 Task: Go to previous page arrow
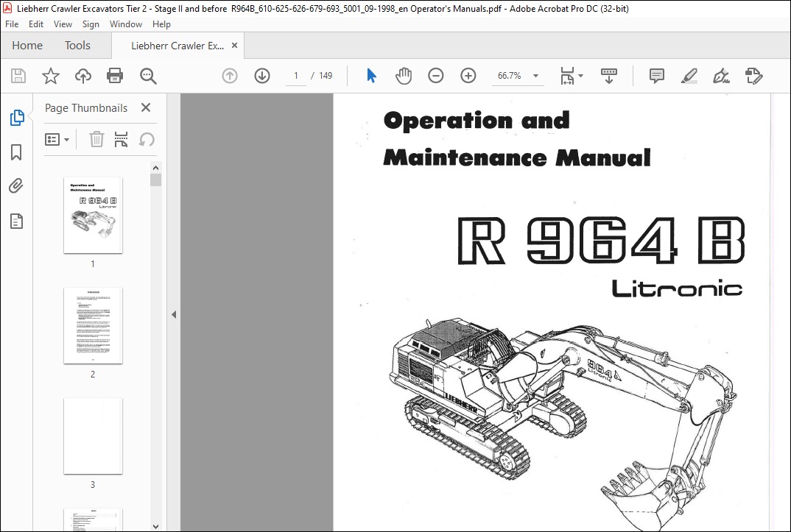[x=230, y=76]
